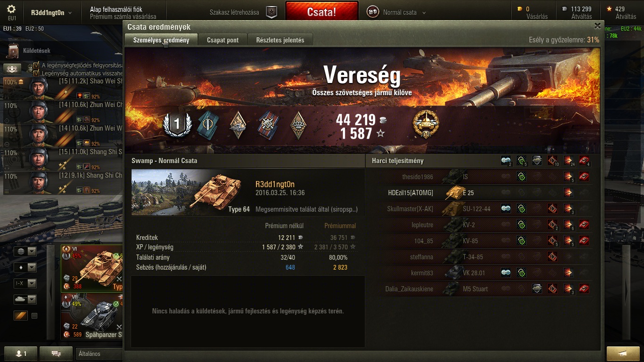Toggle the accelerated crew training checkbox
644x362 pixels.
coord(36,66)
